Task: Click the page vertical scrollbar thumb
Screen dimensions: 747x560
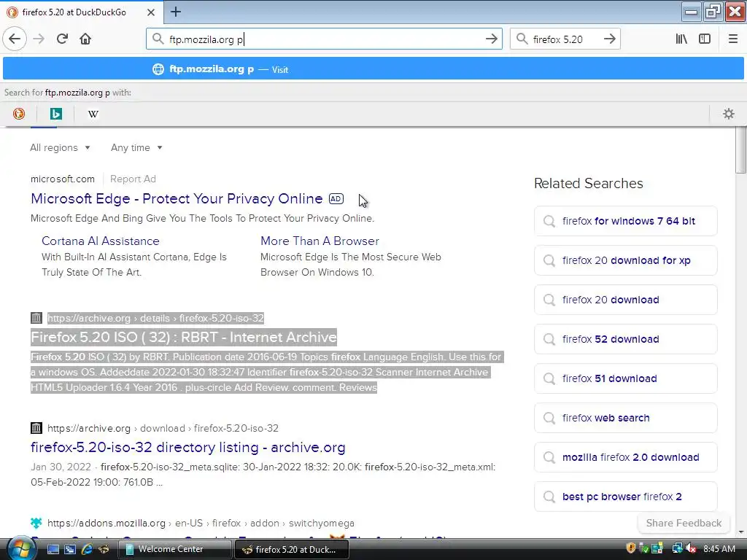Action: click(741, 152)
